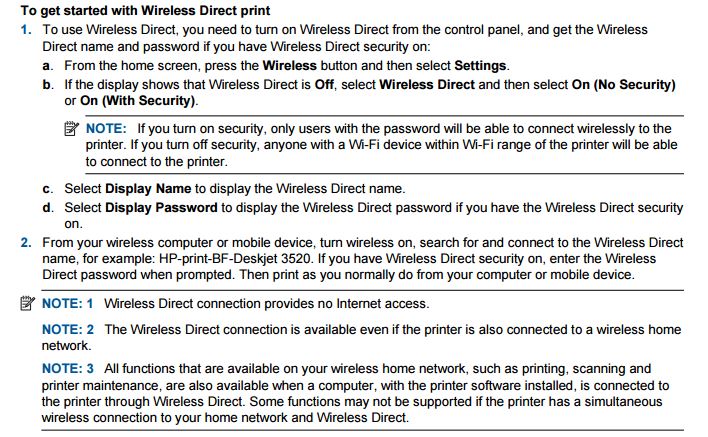The width and height of the screenshot is (708, 437).
Task: Click the blue 'NOTE: 2' label
Action: tap(68, 329)
